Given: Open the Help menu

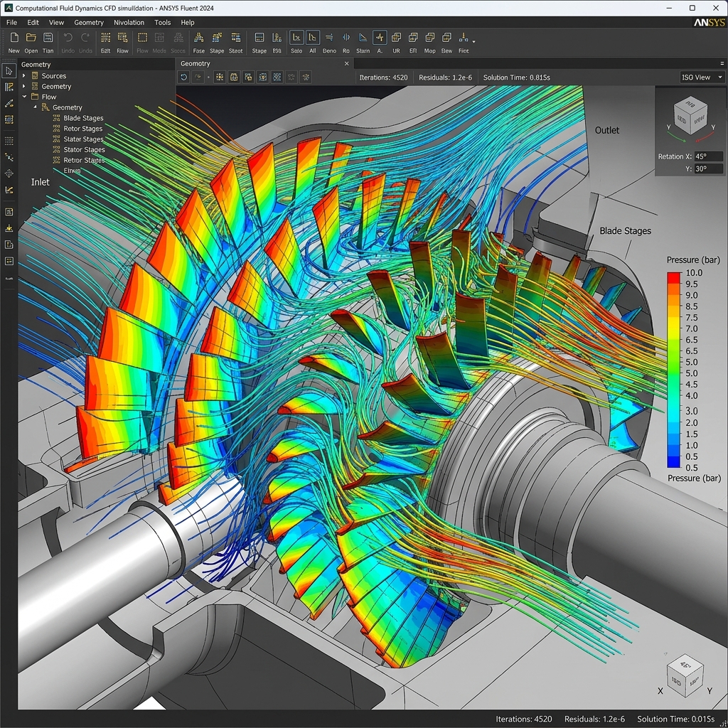Looking at the screenshot, I should (x=188, y=22).
